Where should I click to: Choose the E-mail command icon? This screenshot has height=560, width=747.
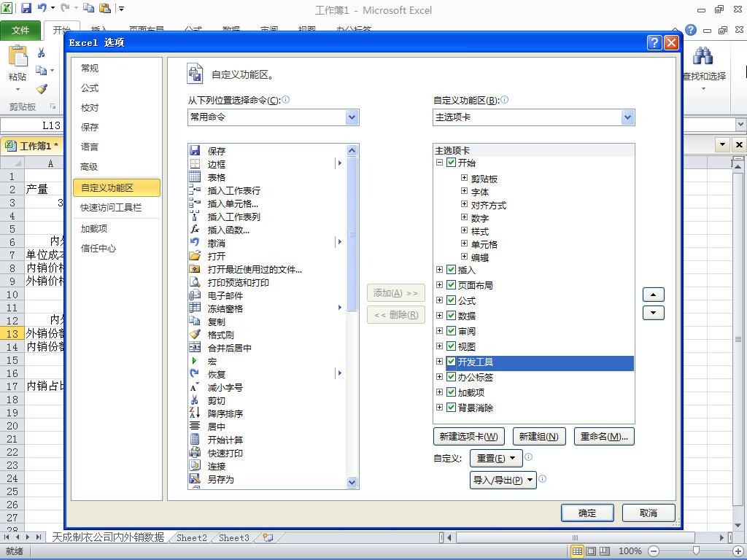(x=195, y=295)
